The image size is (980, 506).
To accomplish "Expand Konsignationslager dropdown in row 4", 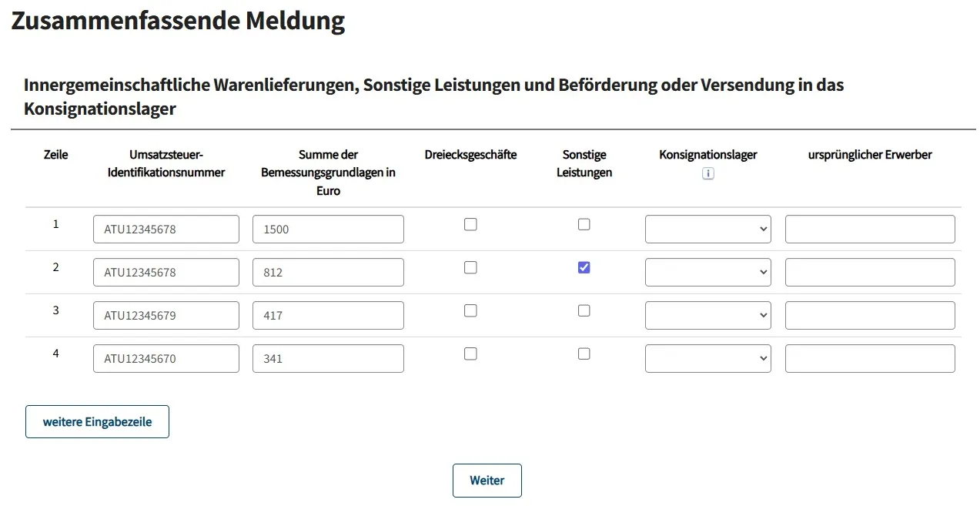I will click(x=707, y=358).
